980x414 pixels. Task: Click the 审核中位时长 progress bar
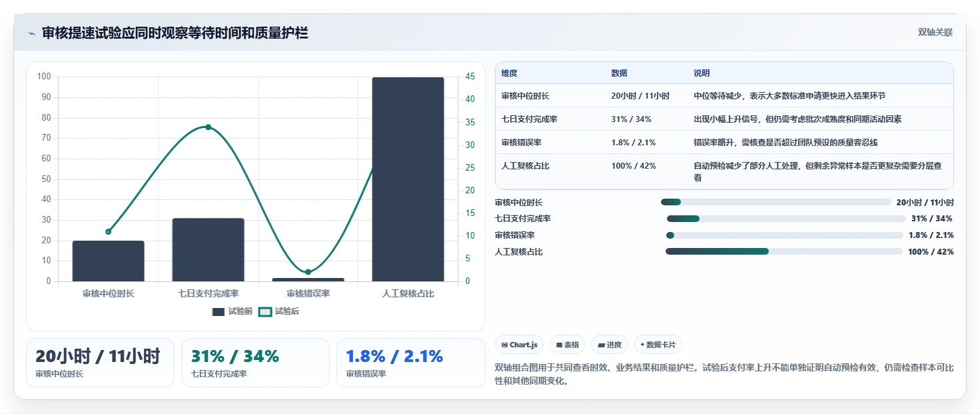click(x=775, y=202)
